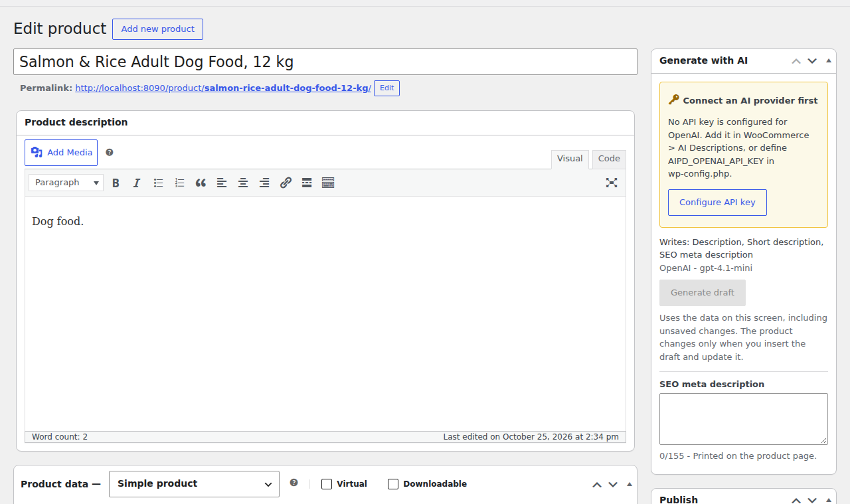The image size is (850, 504).
Task: Insert a bulleted list
Action: (x=158, y=183)
